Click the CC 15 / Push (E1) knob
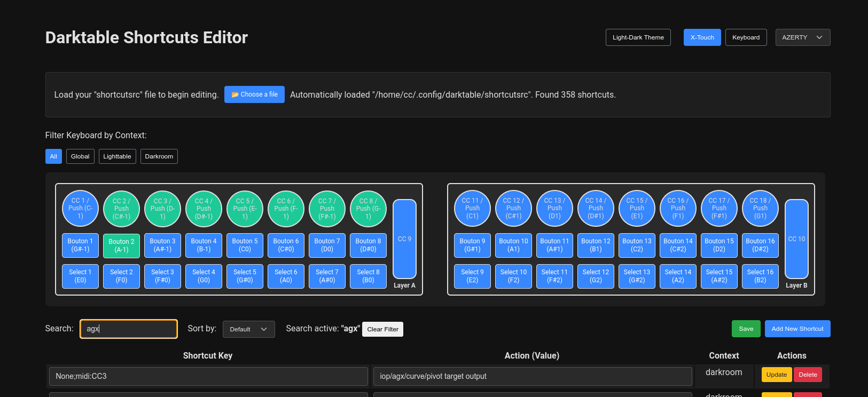 click(x=637, y=209)
